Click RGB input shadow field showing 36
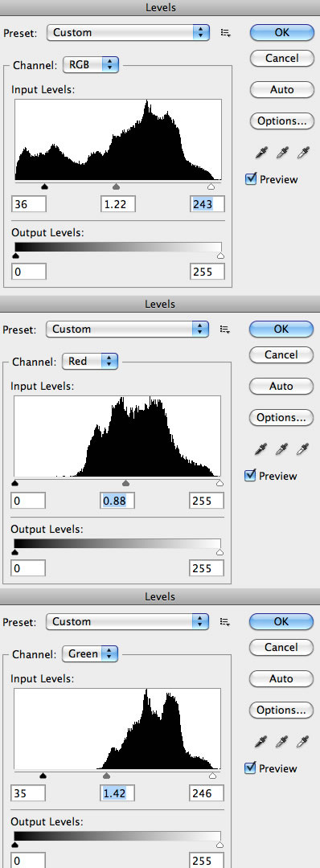The height and width of the screenshot is (868, 320). coord(29,204)
